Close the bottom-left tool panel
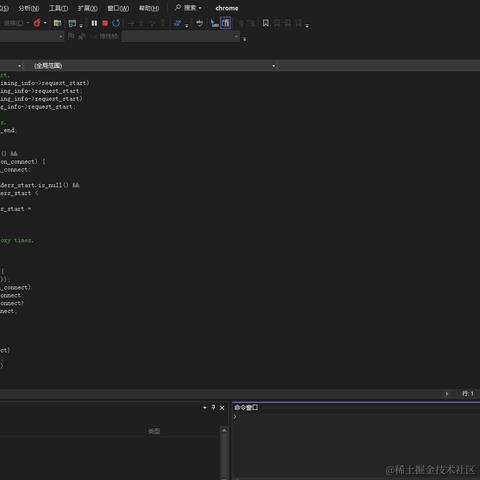Screen dimensions: 480x480 point(222,407)
